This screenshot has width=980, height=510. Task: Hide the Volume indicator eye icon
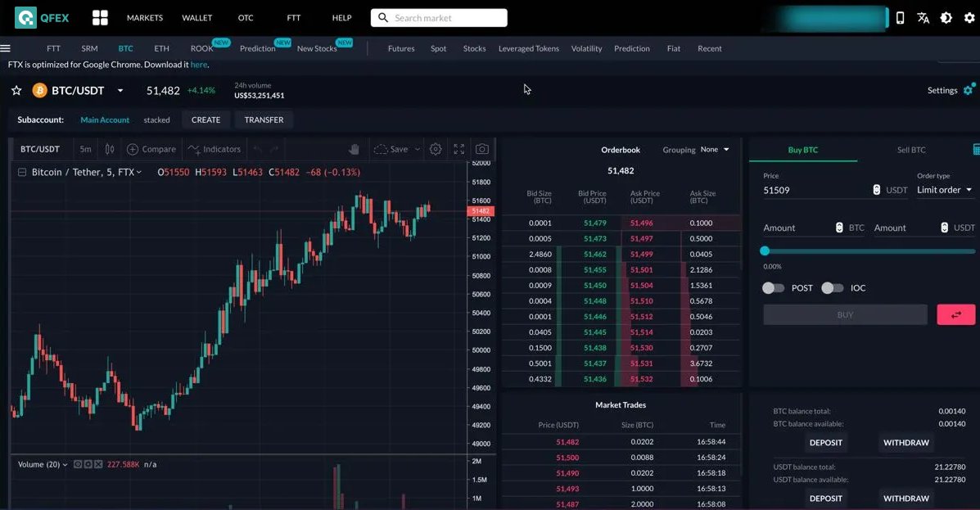(x=78, y=464)
